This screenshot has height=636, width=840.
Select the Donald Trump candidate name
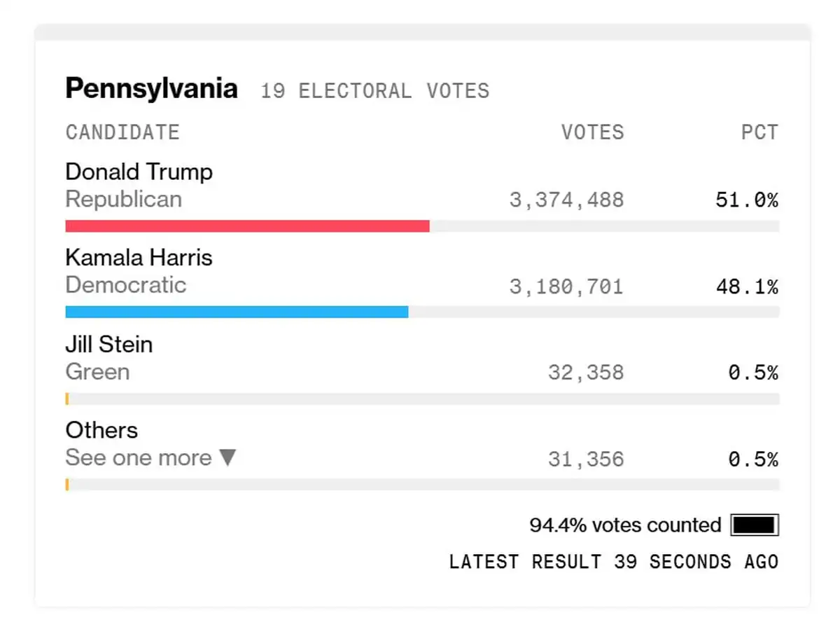(x=139, y=172)
